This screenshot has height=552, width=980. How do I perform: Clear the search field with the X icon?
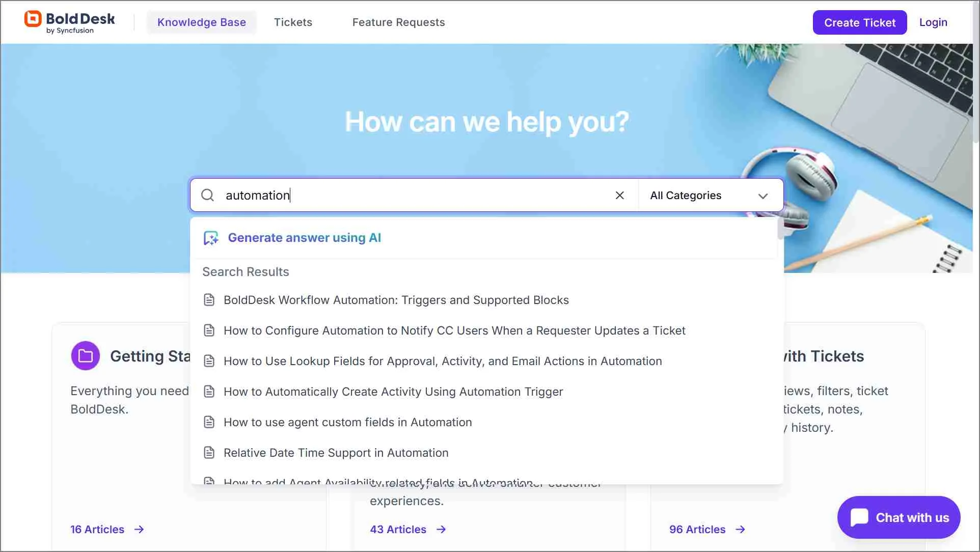(x=619, y=195)
